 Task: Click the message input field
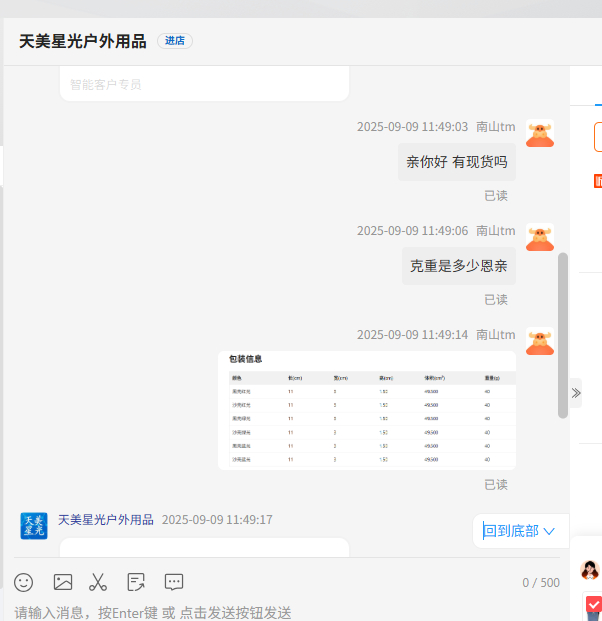pyautogui.click(x=280, y=611)
